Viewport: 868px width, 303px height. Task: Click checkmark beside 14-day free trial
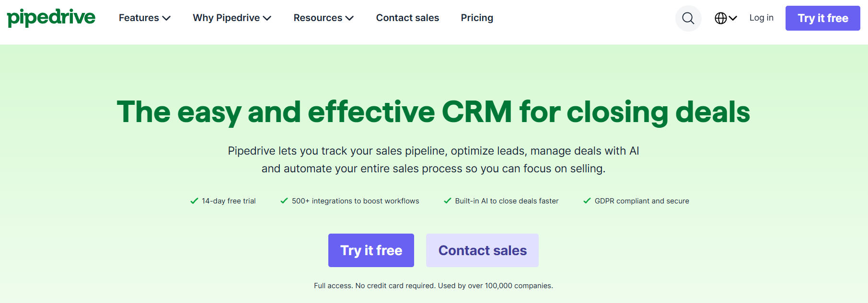[194, 201]
